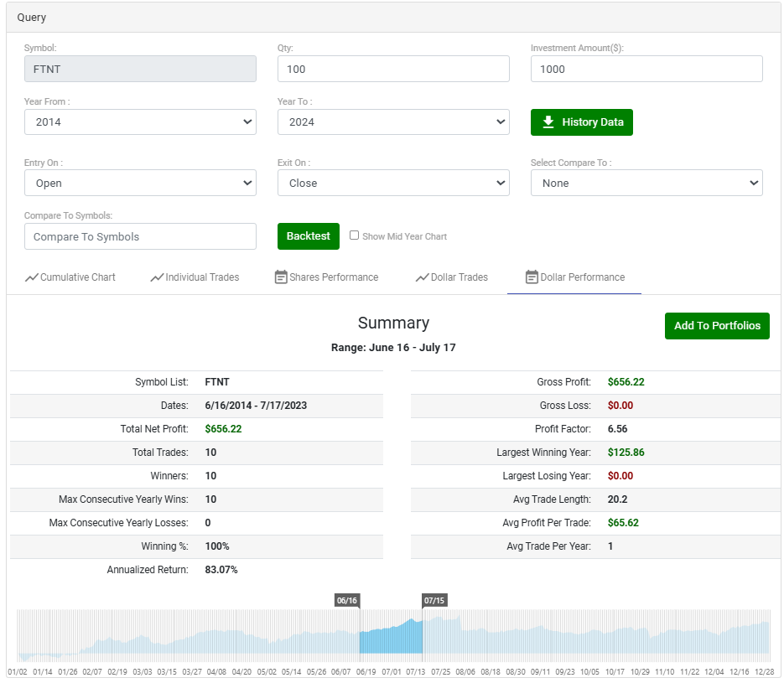Click the Symbol List value FTNT

click(x=217, y=381)
